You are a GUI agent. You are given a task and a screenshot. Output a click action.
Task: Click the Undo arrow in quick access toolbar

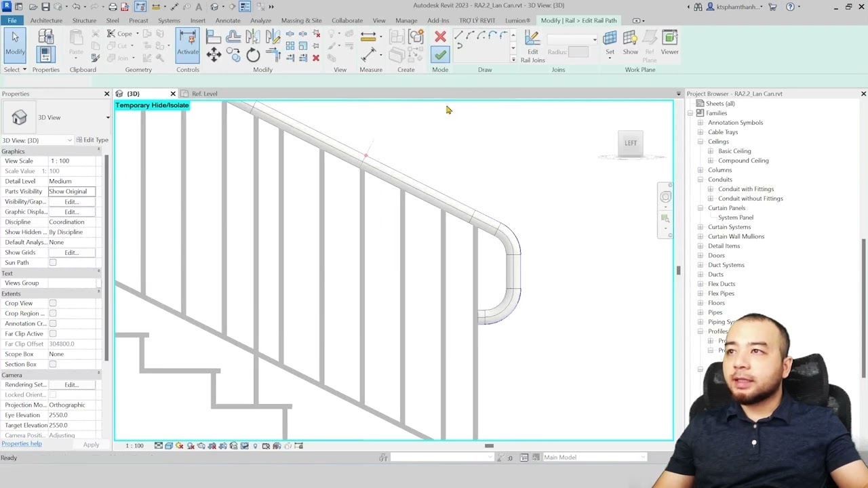point(77,7)
